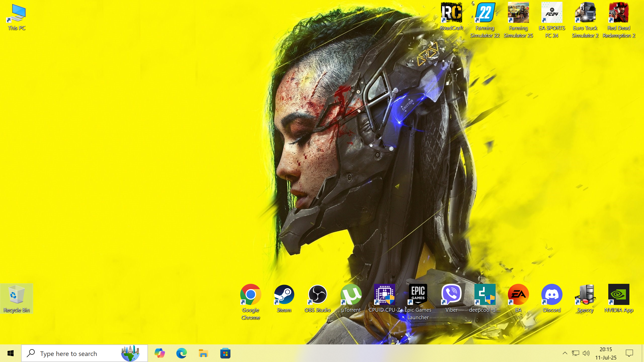The height and width of the screenshot is (362, 644).
Task: Select the Farming Simulator 25 shortcut
Action: (518, 20)
